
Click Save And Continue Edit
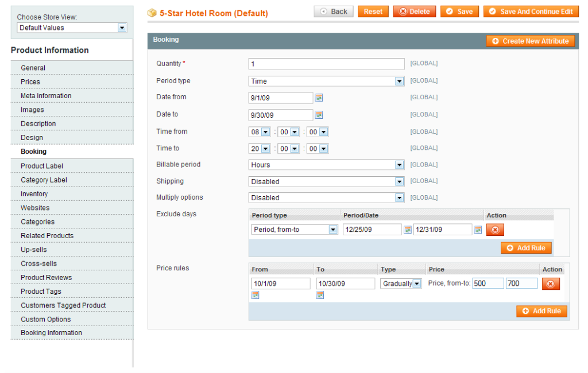531,11
